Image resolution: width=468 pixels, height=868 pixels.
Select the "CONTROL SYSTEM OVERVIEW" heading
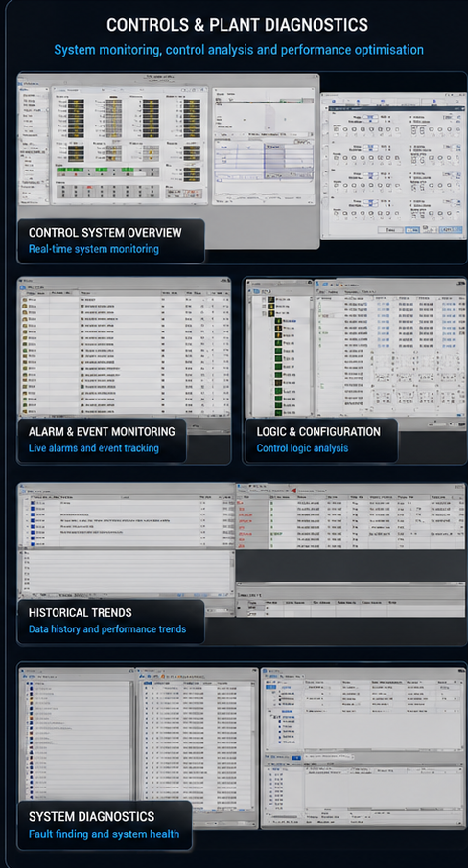point(105,233)
